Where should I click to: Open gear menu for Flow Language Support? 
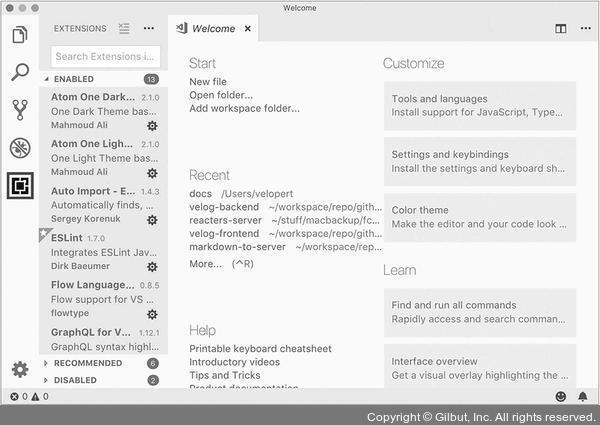click(152, 314)
